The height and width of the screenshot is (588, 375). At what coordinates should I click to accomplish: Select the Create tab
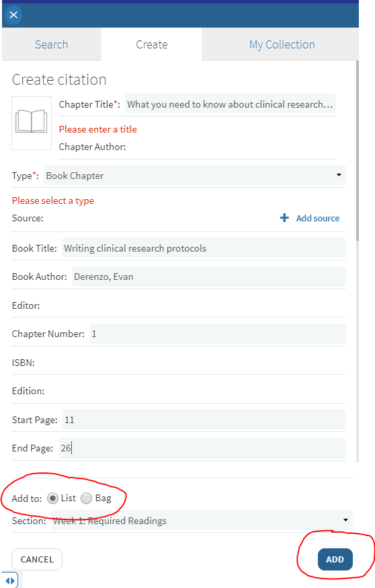[152, 44]
